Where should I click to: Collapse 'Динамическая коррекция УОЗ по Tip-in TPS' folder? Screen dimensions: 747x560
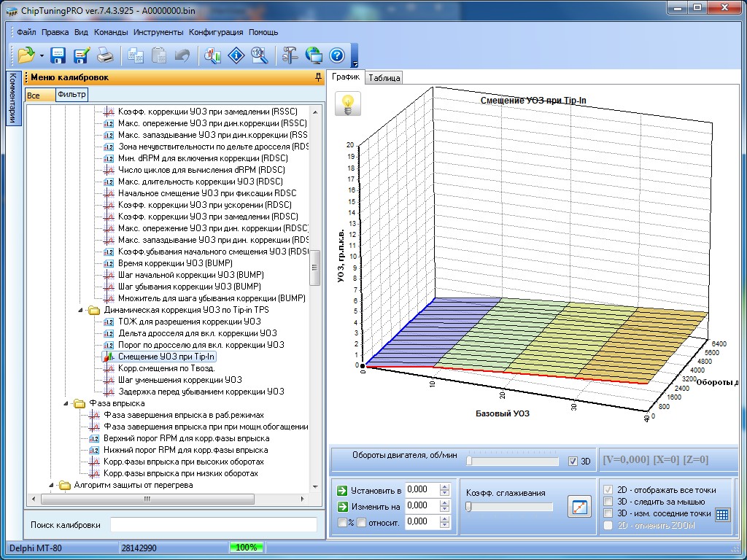pyautogui.click(x=80, y=310)
